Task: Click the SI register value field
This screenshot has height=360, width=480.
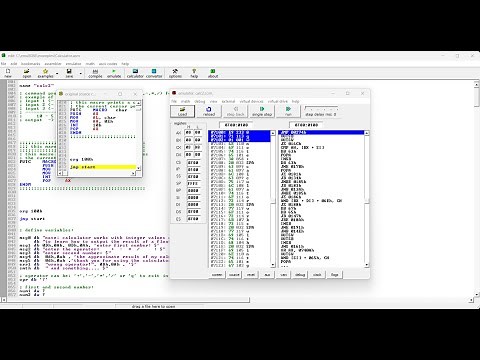Action: coord(193,198)
